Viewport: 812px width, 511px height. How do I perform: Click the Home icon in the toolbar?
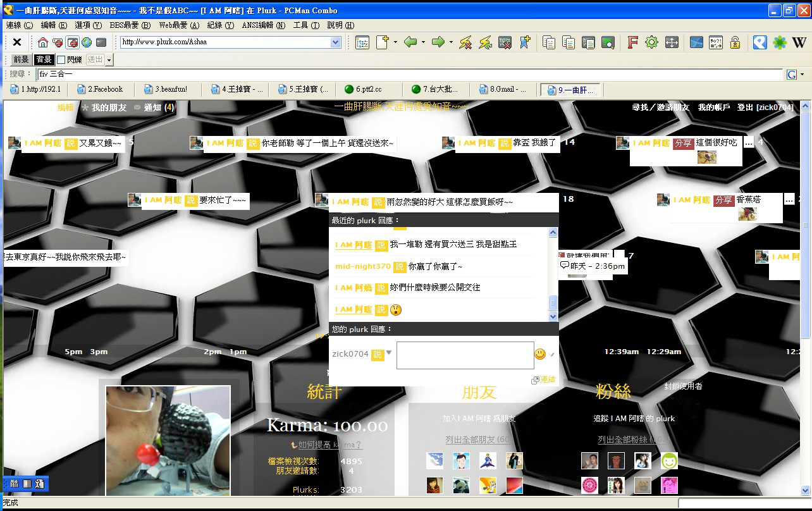[x=43, y=42]
